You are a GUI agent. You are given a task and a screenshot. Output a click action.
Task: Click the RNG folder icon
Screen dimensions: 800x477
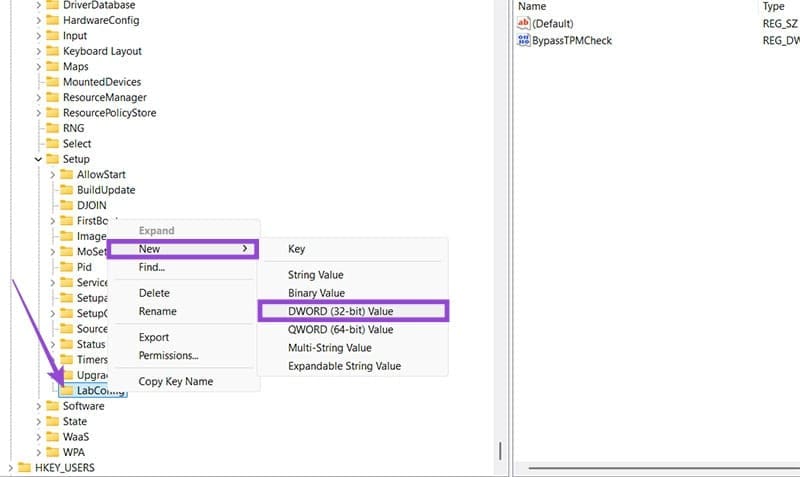pos(52,128)
